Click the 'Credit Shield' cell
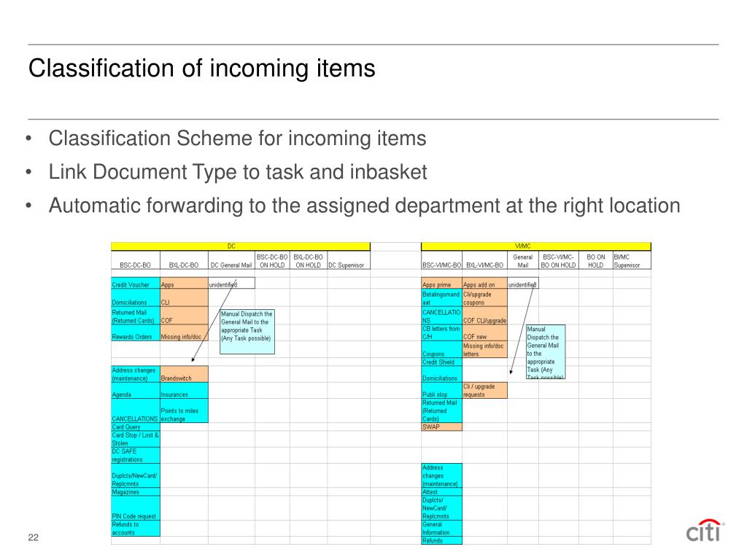The width and height of the screenshot is (747, 560). coord(441,362)
